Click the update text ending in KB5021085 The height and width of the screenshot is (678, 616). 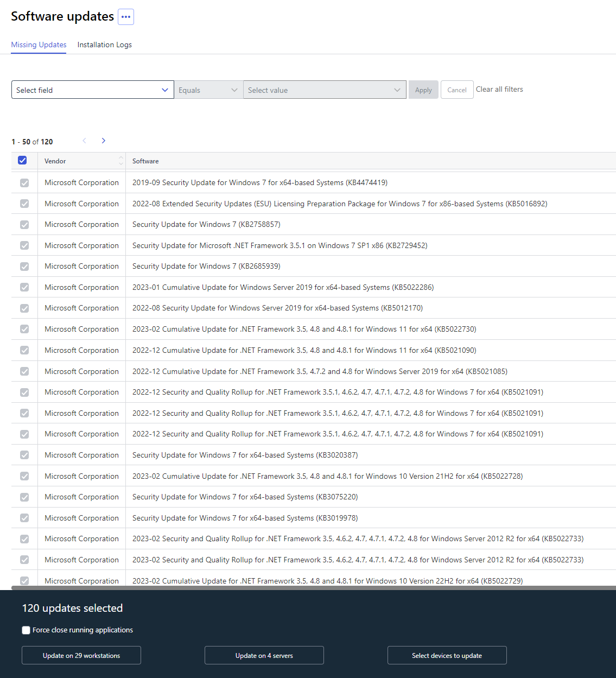click(320, 371)
